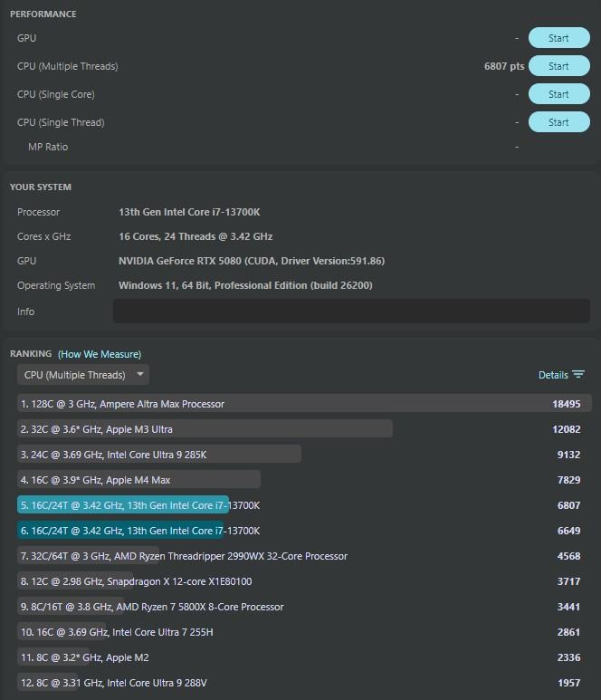Click the 1957 score value
Image resolution: width=601 pixels, height=700 pixels.
point(569,683)
